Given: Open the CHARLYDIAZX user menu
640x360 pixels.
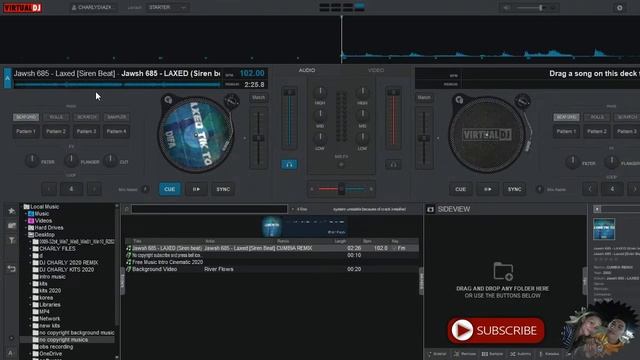Looking at the screenshot, I should point(92,7).
